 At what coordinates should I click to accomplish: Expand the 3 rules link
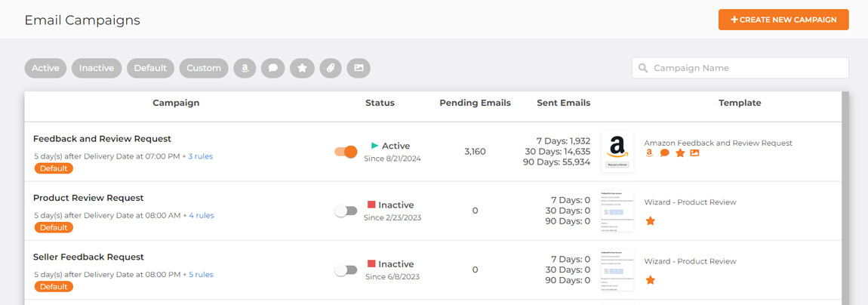200,156
